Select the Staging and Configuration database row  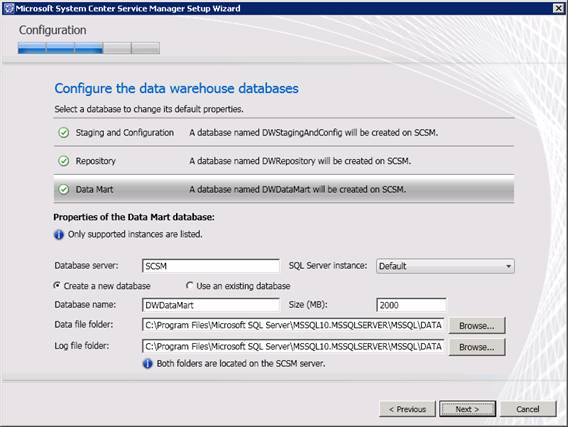284,133
